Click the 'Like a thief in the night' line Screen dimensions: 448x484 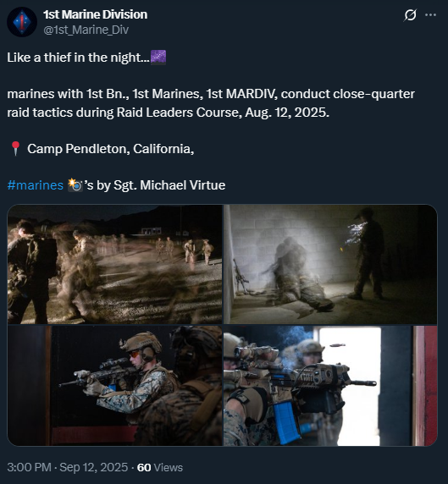(x=79, y=58)
